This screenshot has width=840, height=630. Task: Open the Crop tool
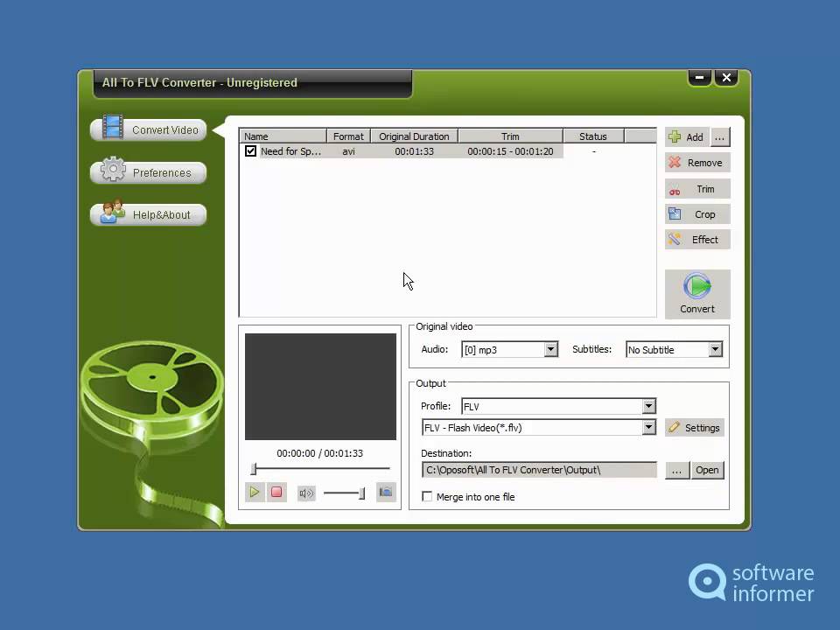(697, 213)
